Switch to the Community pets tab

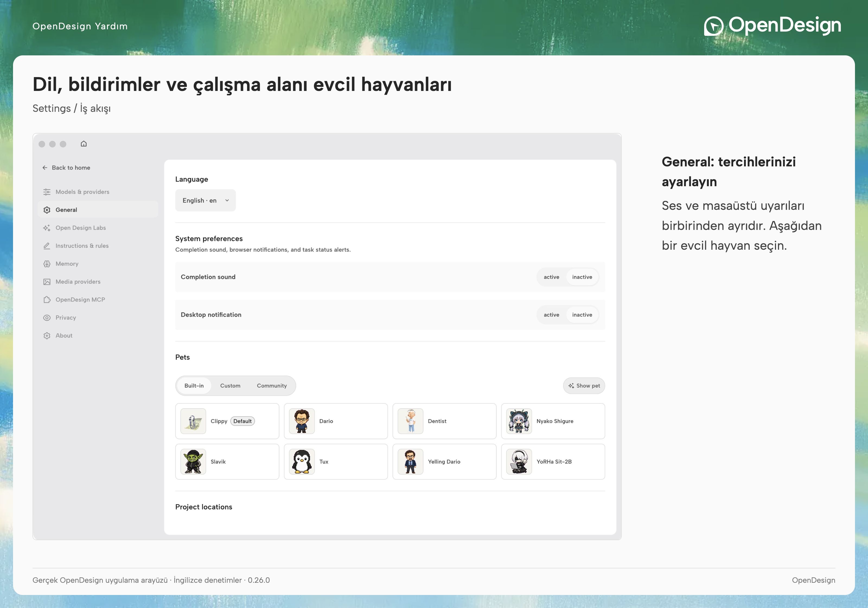coord(272,385)
